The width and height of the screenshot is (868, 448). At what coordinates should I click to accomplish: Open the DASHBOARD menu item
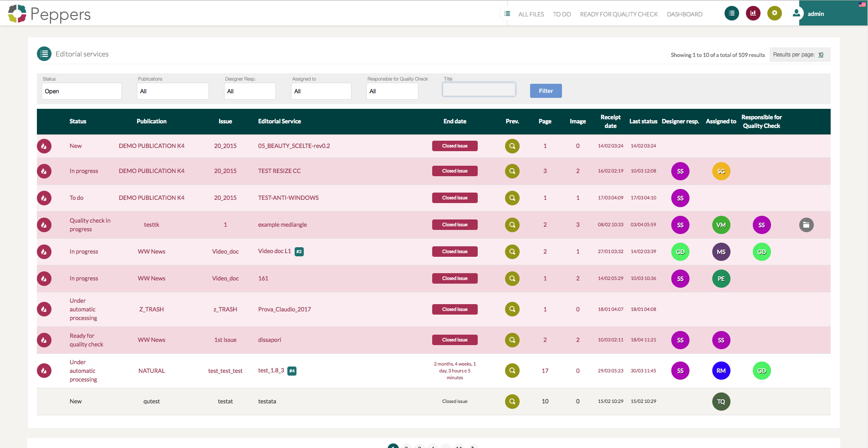pyautogui.click(x=684, y=14)
